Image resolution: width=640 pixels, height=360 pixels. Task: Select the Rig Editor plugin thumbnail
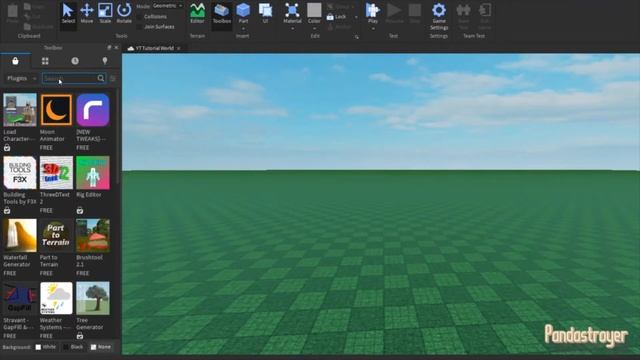[93, 173]
